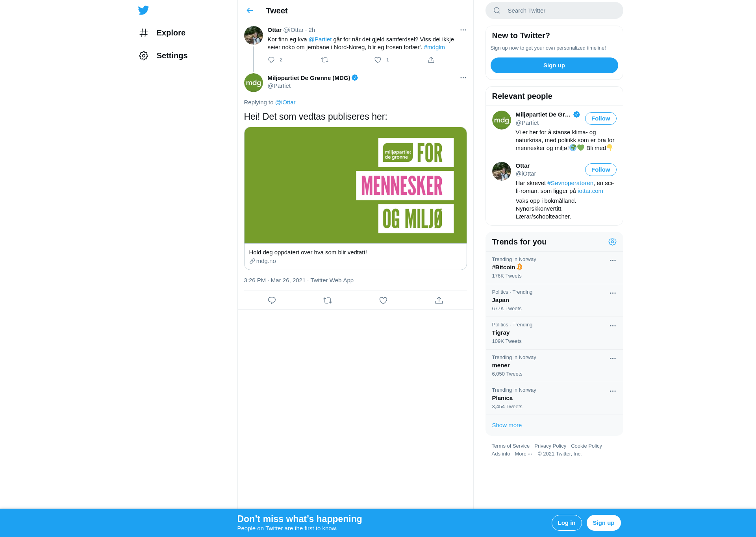Open the #mdglm hashtag link

(434, 47)
